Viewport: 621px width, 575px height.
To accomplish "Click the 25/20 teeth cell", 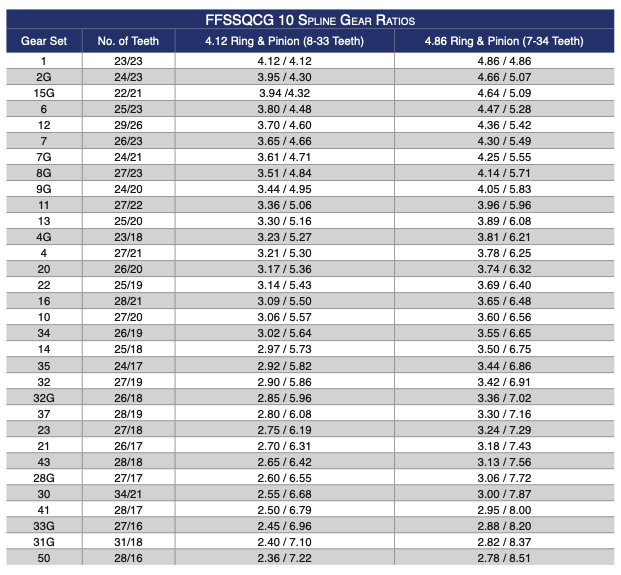I will 128,221.
